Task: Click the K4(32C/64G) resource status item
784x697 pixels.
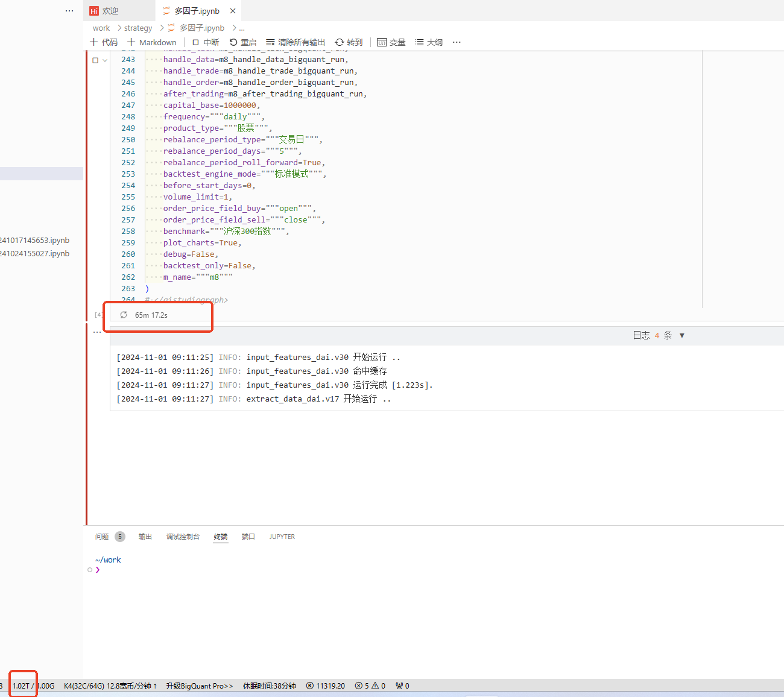Action: pos(110,686)
